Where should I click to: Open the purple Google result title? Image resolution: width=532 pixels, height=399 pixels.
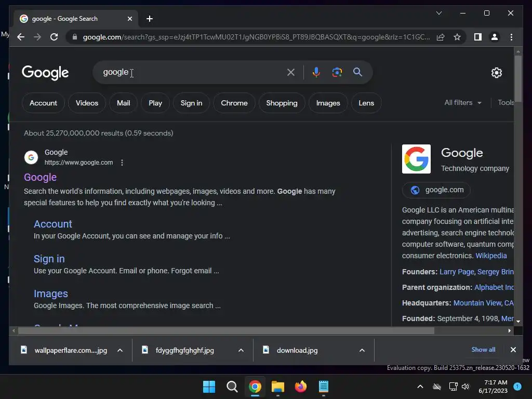(40, 177)
